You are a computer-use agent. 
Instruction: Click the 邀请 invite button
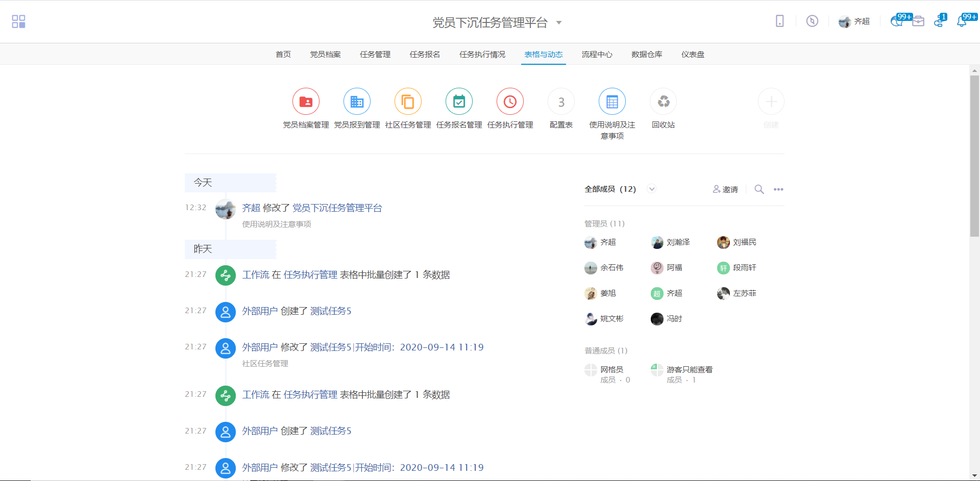tap(725, 189)
